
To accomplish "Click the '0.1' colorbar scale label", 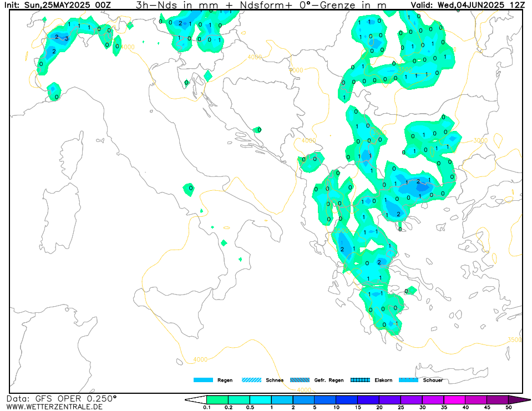I will [x=206, y=407].
